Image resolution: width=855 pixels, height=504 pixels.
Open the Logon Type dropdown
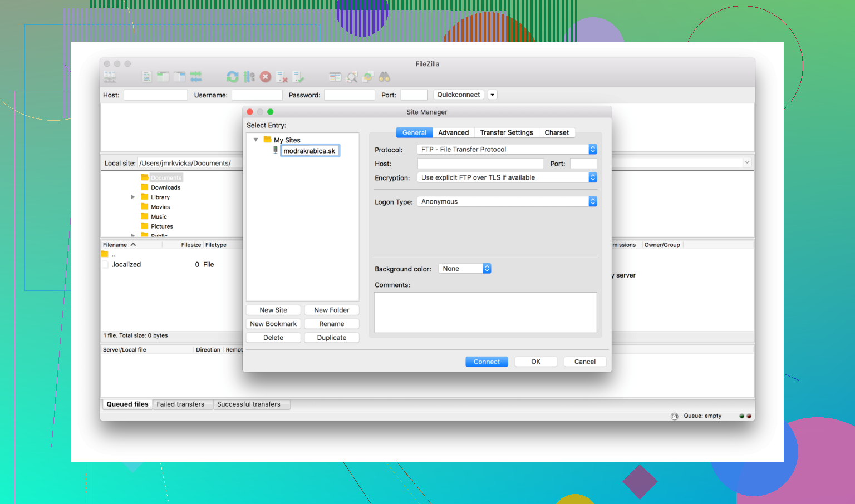pos(507,202)
